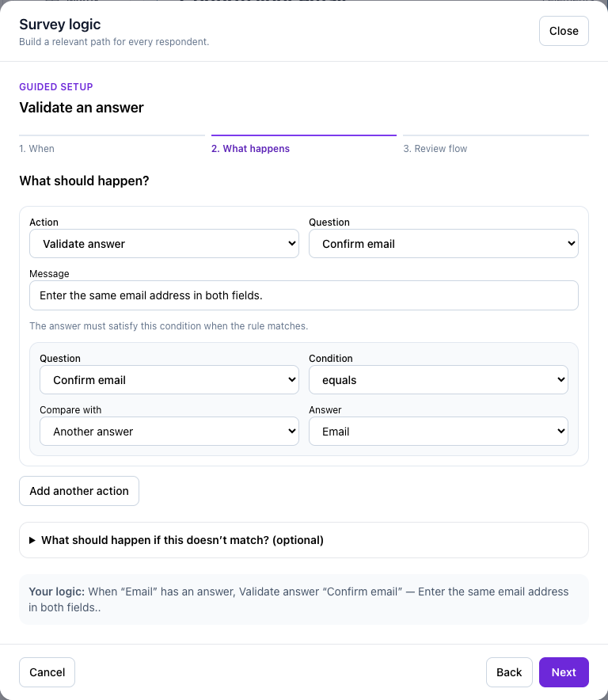Click the Next button
Viewport: 608px width, 700px height.
[x=564, y=671]
